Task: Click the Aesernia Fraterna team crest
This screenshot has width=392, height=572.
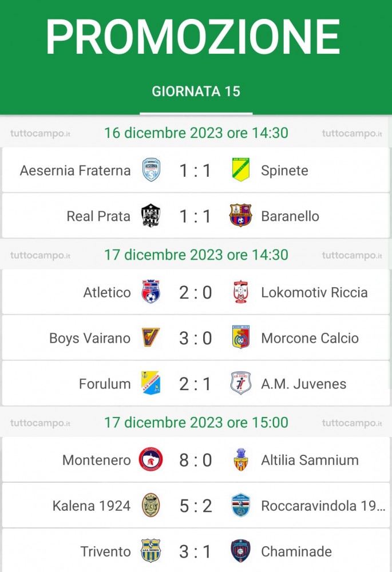Action: (151, 170)
